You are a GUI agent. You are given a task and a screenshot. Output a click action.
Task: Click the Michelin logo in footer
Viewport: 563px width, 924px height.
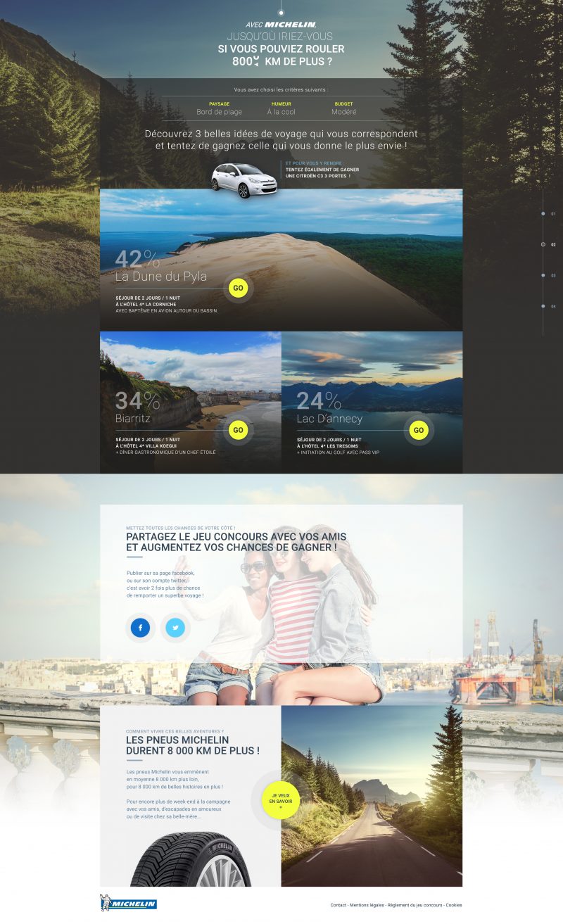point(128,904)
